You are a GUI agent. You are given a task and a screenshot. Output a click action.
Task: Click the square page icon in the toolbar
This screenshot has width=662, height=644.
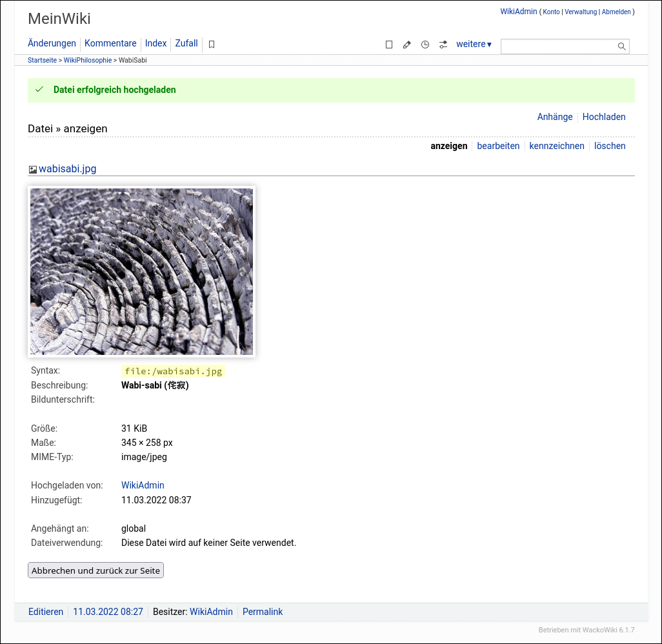(x=389, y=44)
